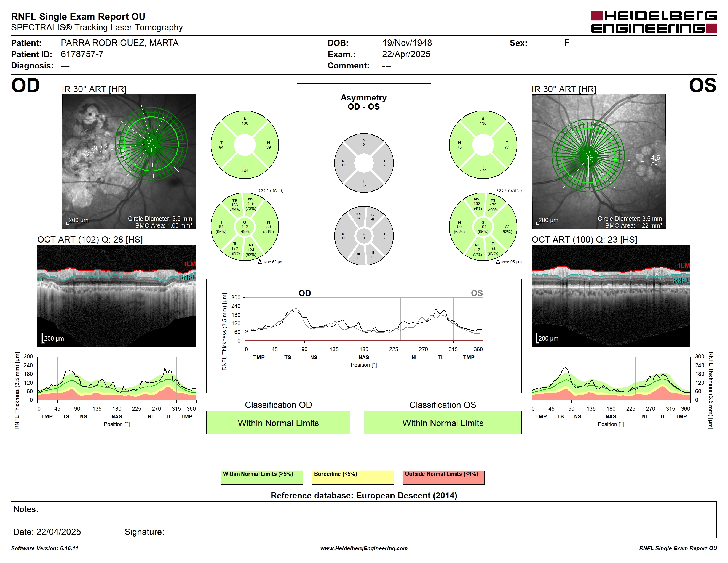
Task: Click the OS infrared fundus image
Action: point(599,161)
